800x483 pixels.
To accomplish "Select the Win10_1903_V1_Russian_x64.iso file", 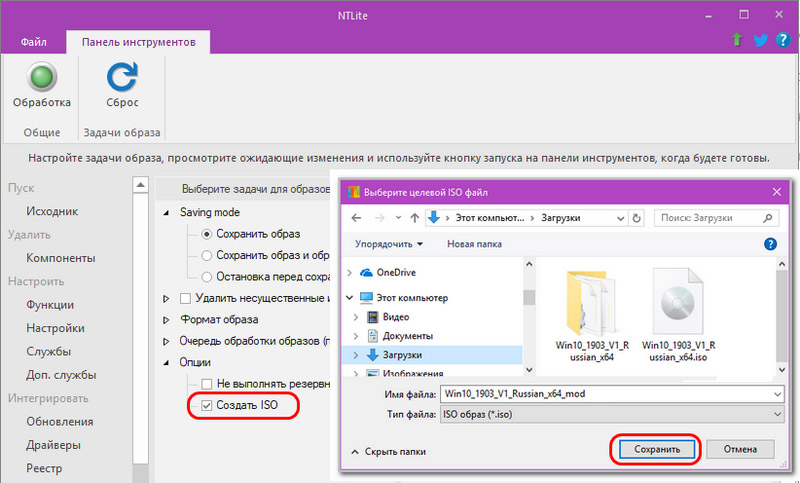I will (x=678, y=315).
